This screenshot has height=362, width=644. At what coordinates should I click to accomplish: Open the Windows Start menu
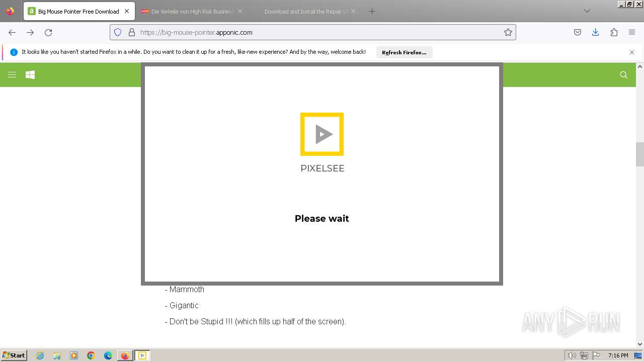[x=14, y=355]
